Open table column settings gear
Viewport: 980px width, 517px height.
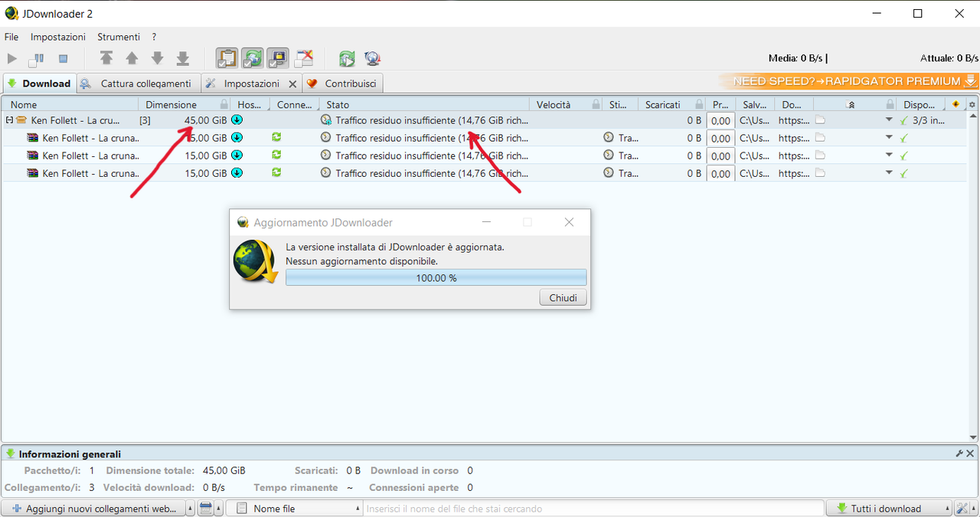point(972,105)
